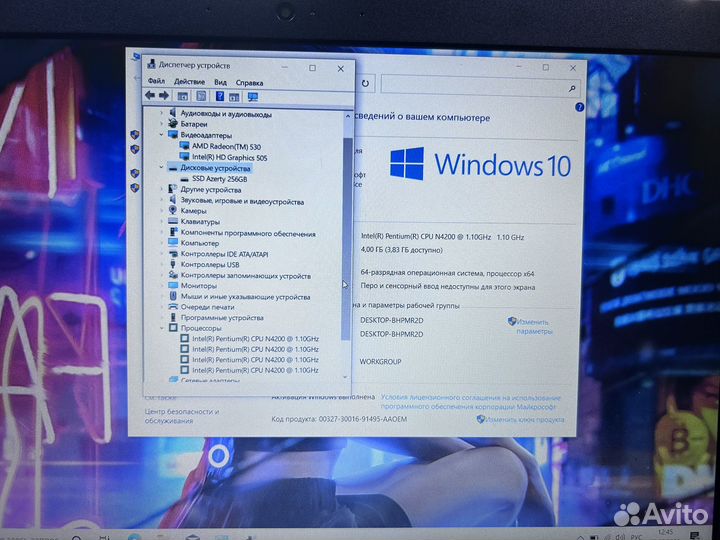Screen dimensions: 720x540
Task: Expand Аудиовходы и аудиовыходы node
Action: (161, 112)
